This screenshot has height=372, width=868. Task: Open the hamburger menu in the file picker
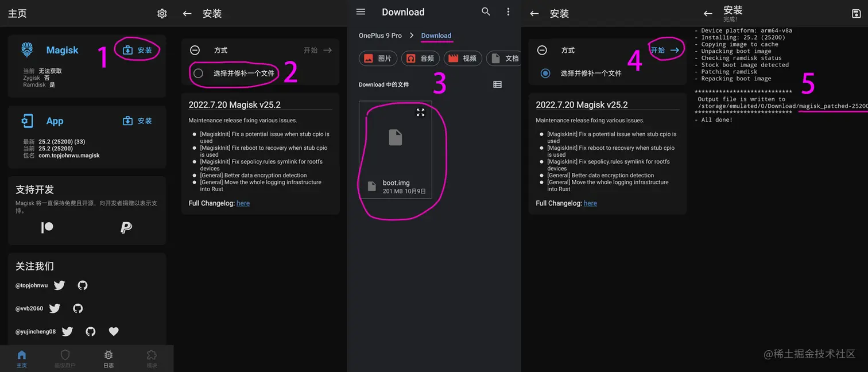(361, 12)
